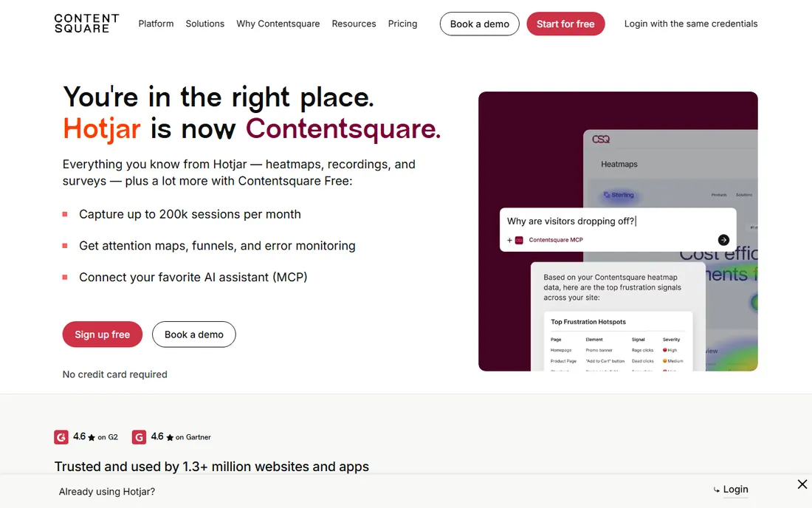Click the orange 'Hotjar' word in headline
The image size is (812, 508).
(102, 129)
